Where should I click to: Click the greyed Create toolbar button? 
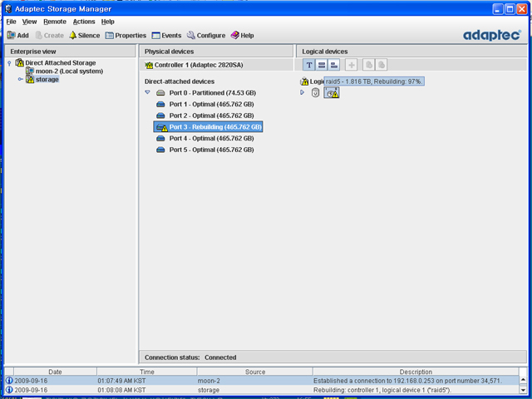[50, 35]
